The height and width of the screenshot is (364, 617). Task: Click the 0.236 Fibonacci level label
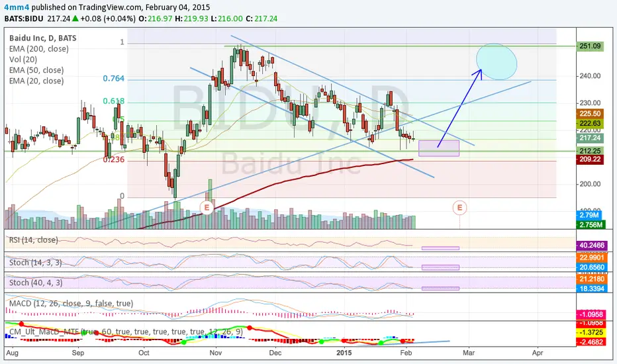click(114, 159)
